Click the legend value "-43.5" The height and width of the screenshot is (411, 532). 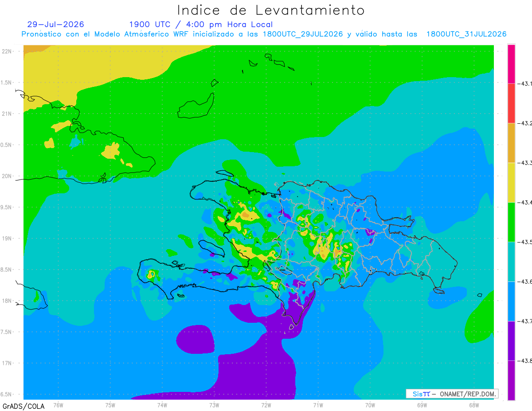click(525, 242)
